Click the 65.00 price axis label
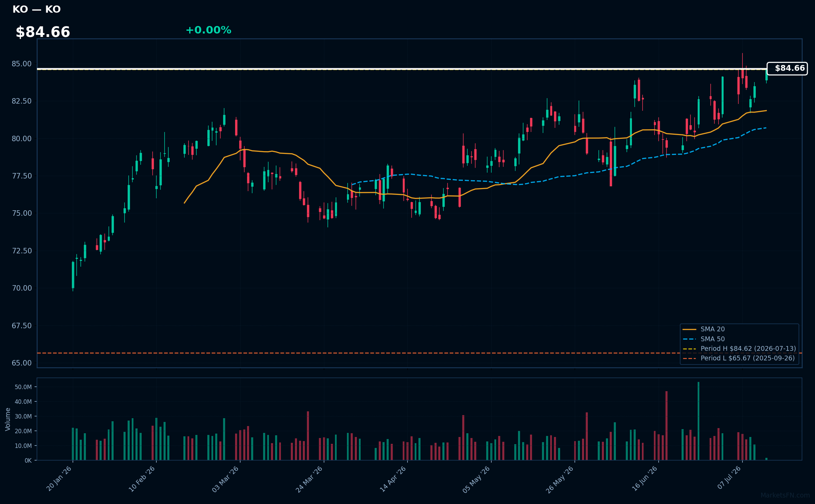This screenshot has width=815, height=504. pos(22,363)
